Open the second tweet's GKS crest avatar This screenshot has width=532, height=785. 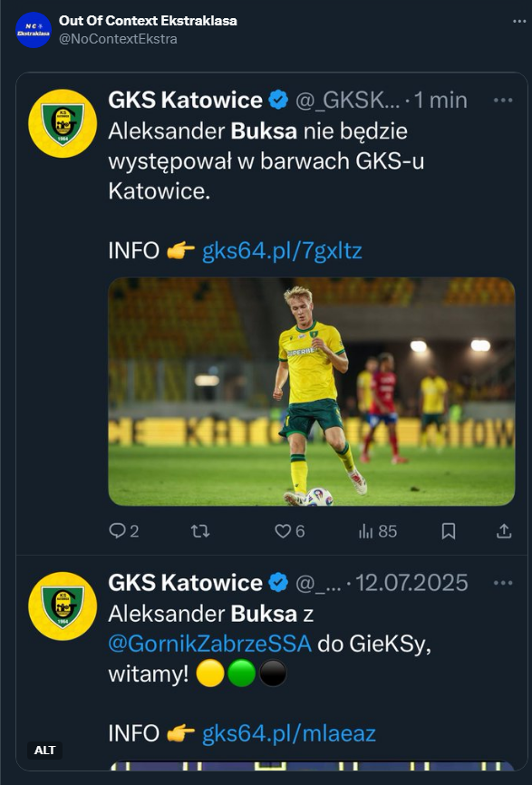[62, 606]
